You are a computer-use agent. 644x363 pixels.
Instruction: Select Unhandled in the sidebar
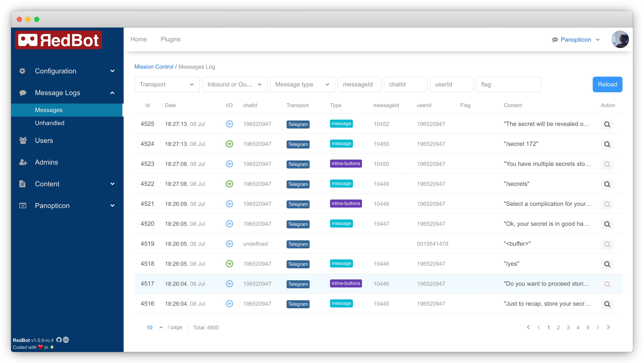point(50,123)
